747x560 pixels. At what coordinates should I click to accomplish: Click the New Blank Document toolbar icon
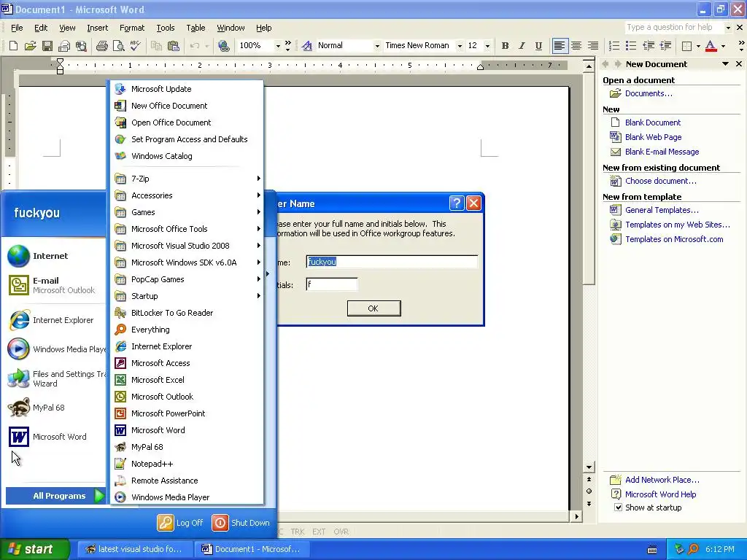tap(13, 46)
